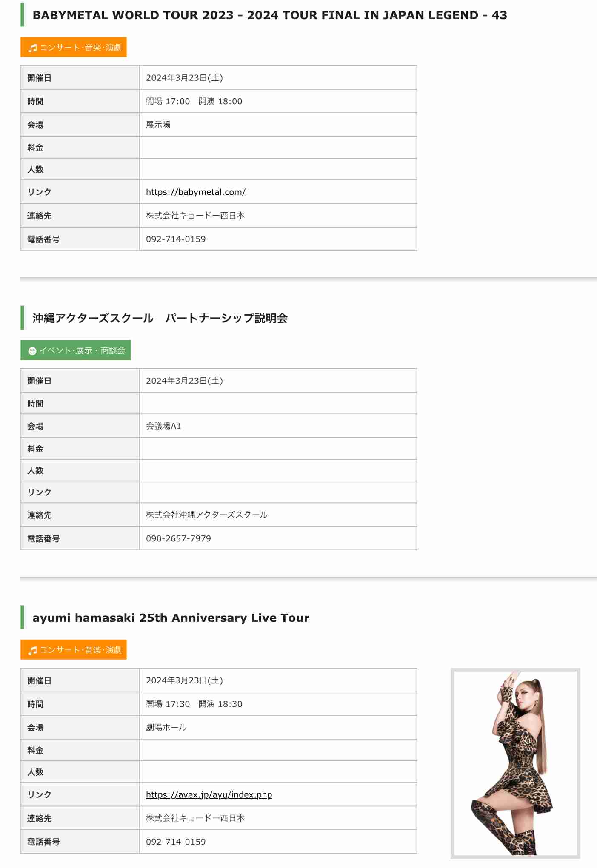Screen dimensions: 597x868
Task: Click the music note icon under ayumi hamasaki title
Action: click(x=32, y=650)
